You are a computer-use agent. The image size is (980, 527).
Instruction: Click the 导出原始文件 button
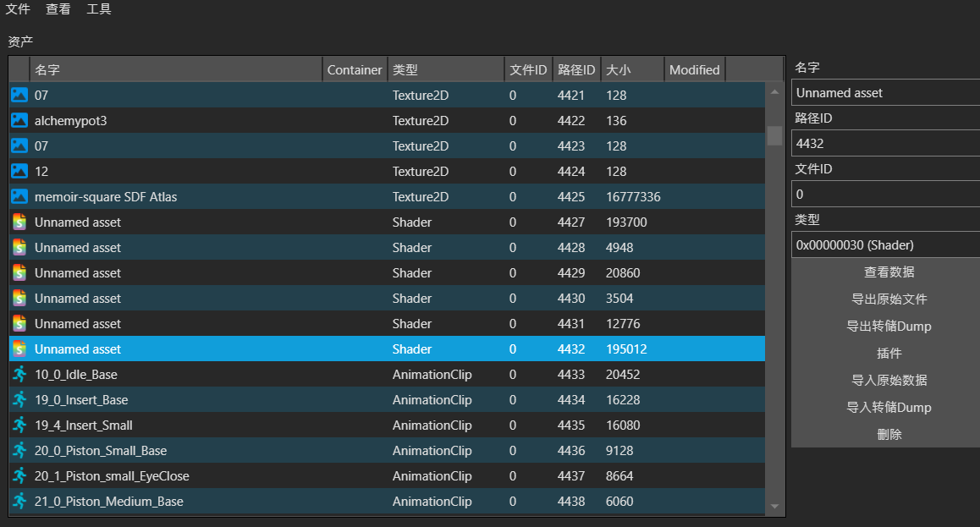(889, 299)
